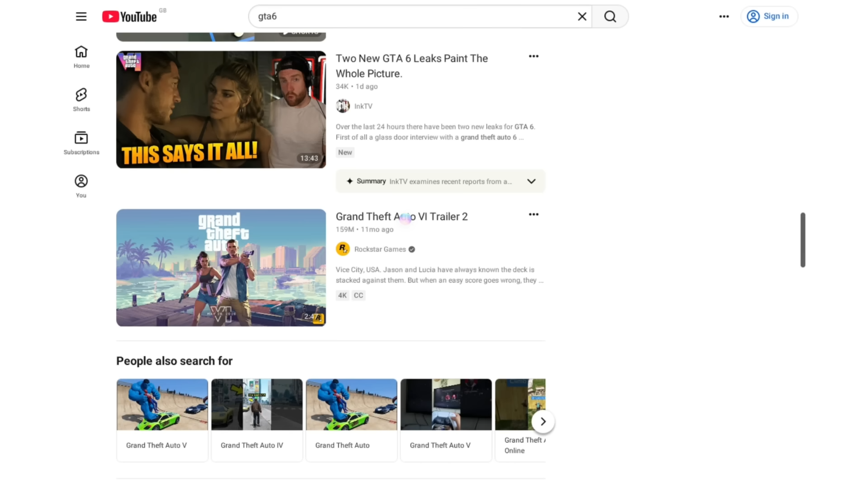Click the New badge under the InkTV video
Viewport: 868px width, 488px height.
[345, 153]
